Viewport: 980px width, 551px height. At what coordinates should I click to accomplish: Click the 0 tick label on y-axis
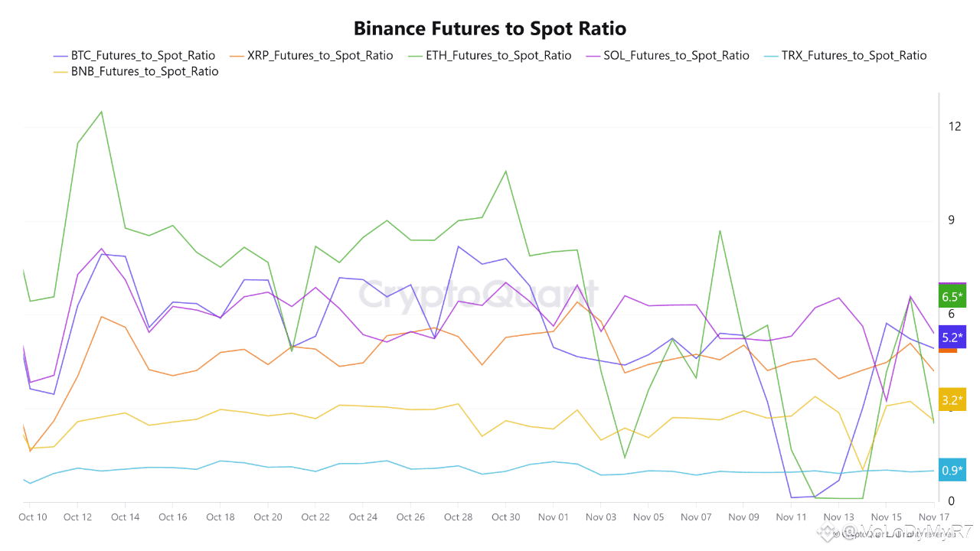tap(952, 501)
